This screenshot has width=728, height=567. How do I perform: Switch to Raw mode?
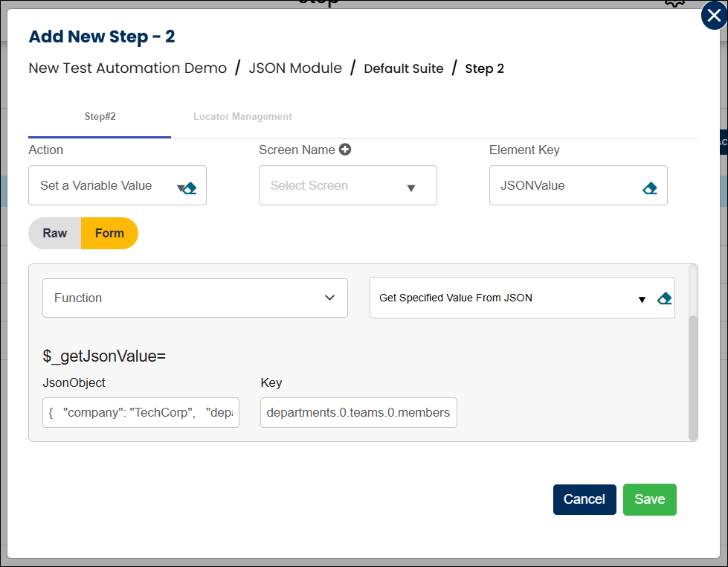click(55, 233)
